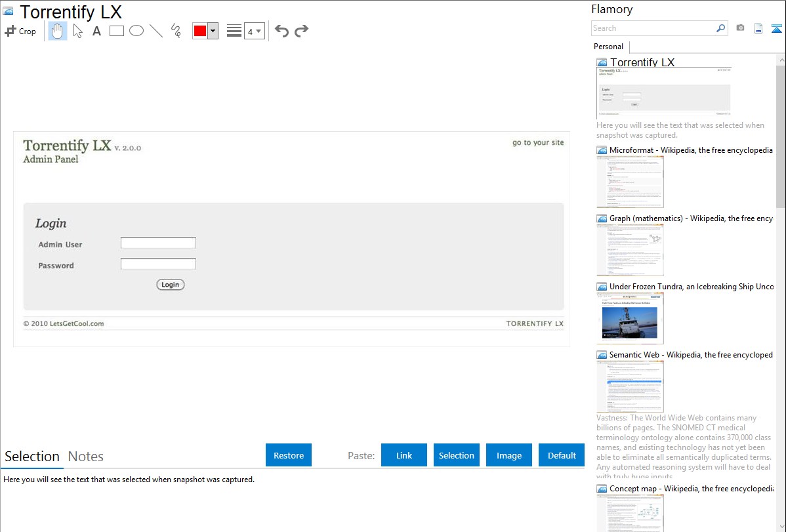Viewport: 786px width, 532px height.
Task: Click the line thickness icon
Action: pyautogui.click(x=234, y=31)
